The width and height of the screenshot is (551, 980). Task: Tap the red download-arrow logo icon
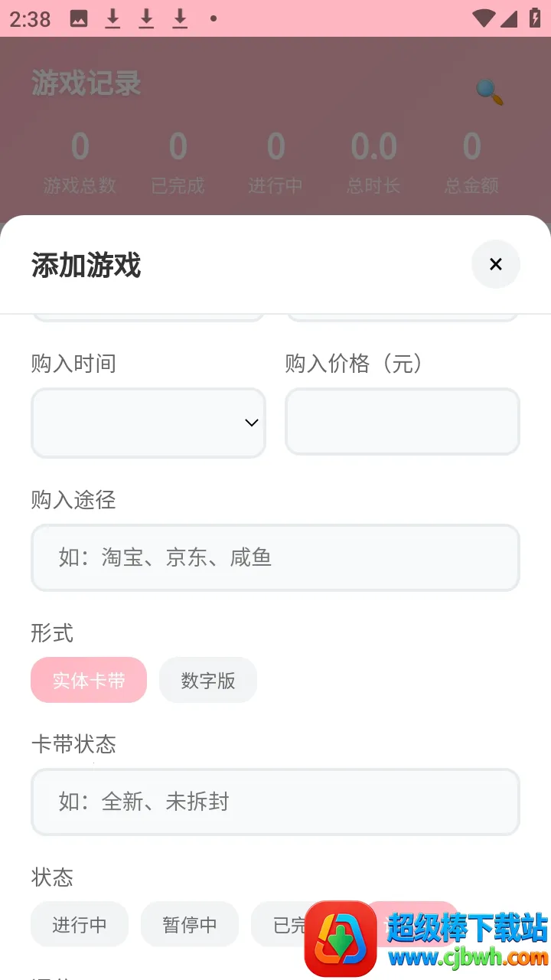(x=341, y=939)
